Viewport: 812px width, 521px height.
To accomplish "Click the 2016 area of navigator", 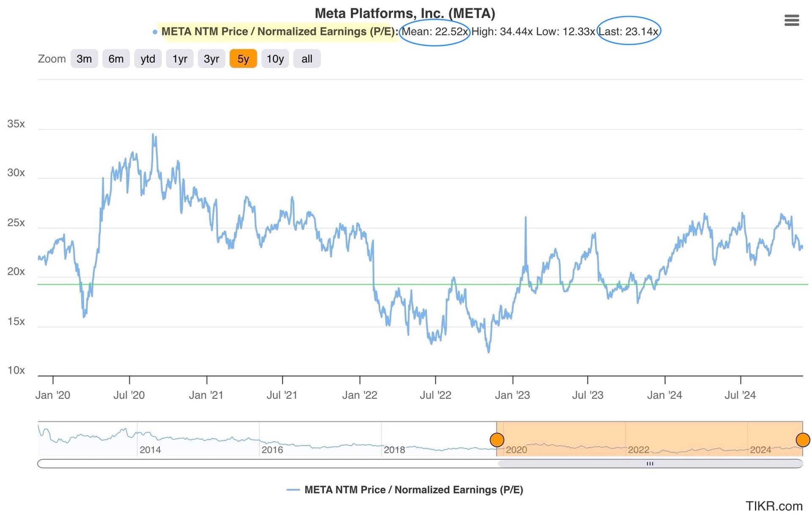I will 272,450.
